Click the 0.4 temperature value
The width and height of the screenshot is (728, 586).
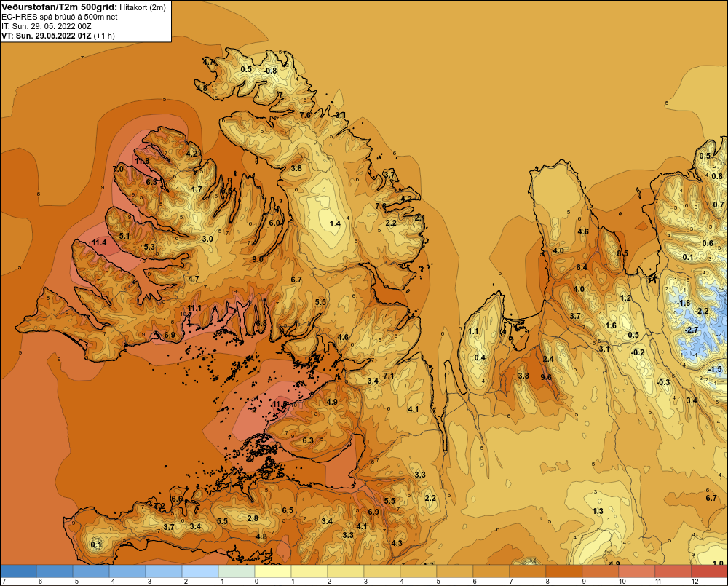(480, 357)
